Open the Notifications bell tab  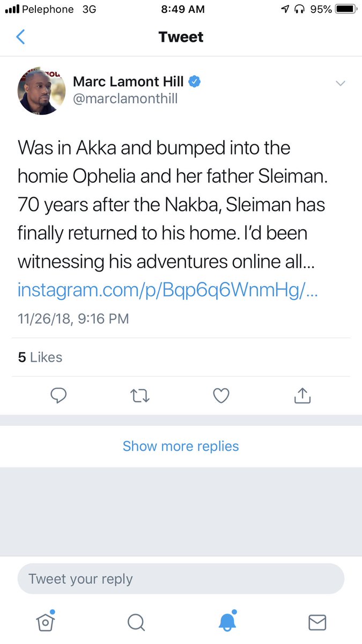tap(227, 621)
